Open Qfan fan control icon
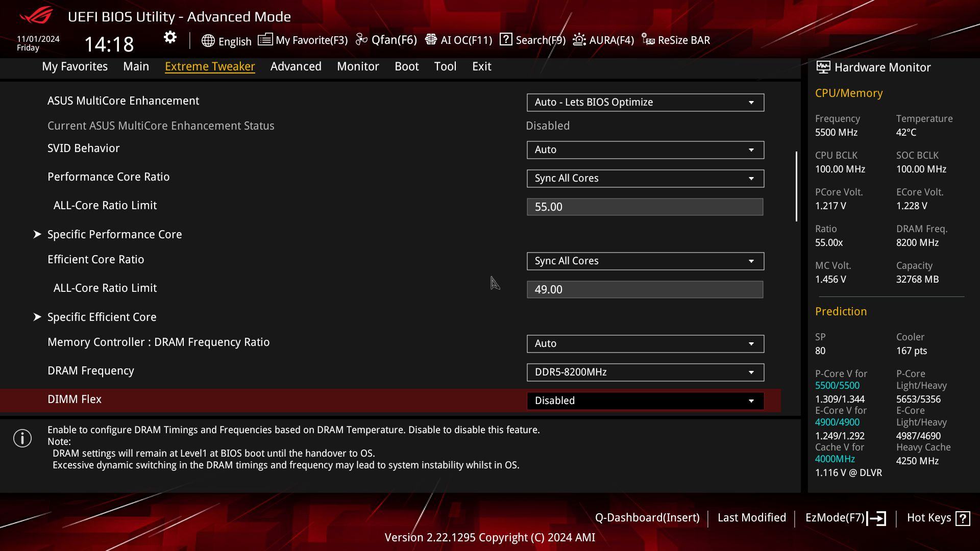Viewport: 980px width, 551px height. pyautogui.click(x=361, y=40)
